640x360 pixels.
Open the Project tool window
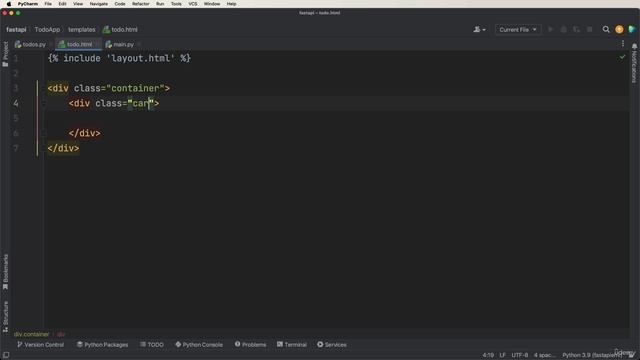pyautogui.click(x=5, y=54)
